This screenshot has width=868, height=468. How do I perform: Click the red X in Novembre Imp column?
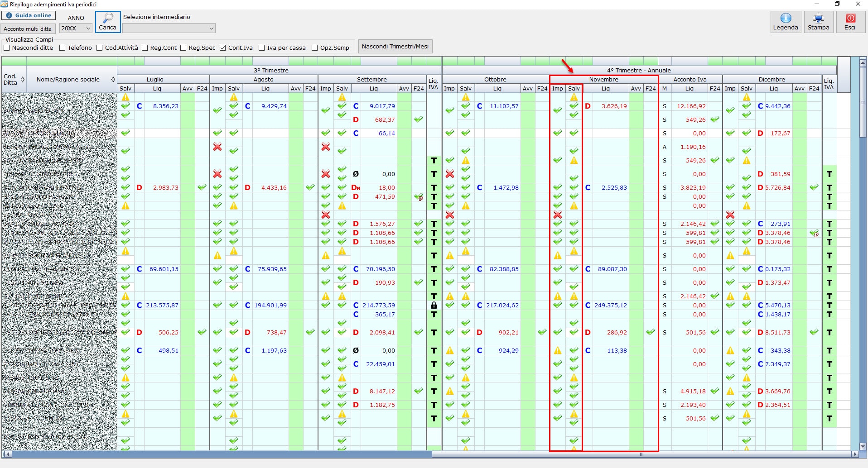(x=557, y=215)
